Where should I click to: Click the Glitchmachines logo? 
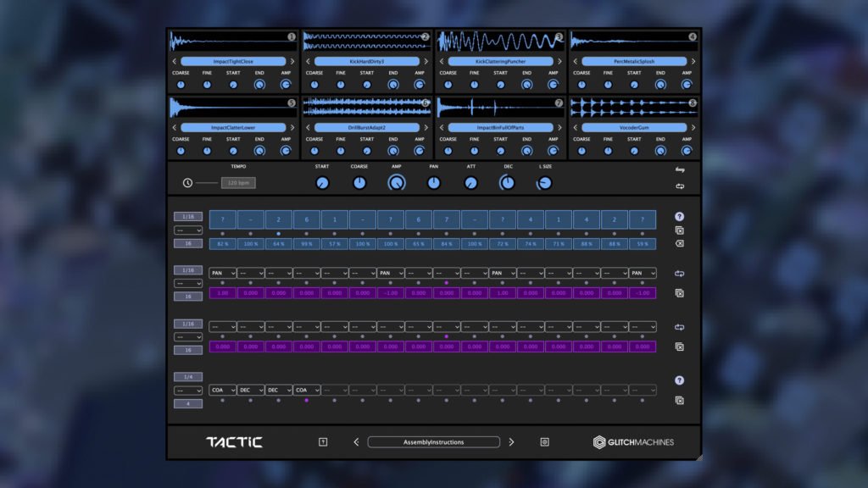(x=633, y=441)
